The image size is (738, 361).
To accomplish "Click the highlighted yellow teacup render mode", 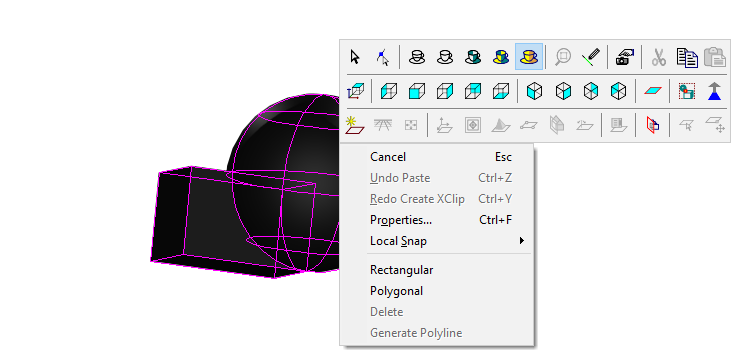I will click(529, 57).
